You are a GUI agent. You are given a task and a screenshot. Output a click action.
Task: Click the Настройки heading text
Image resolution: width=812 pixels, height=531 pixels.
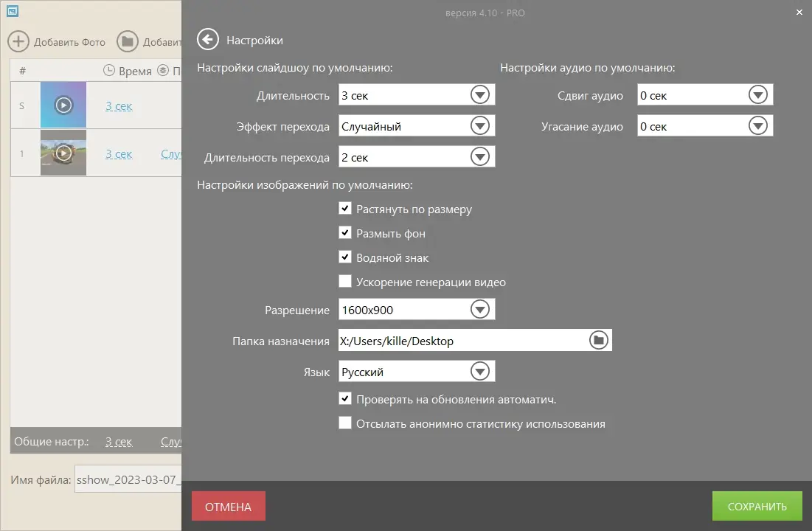pyautogui.click(x=254, y=41)
